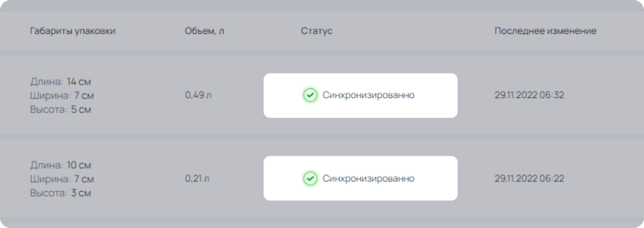Click Высота: 5 см dimension text
The width and height of the screenshot is (644, 228).
point(60,110)
